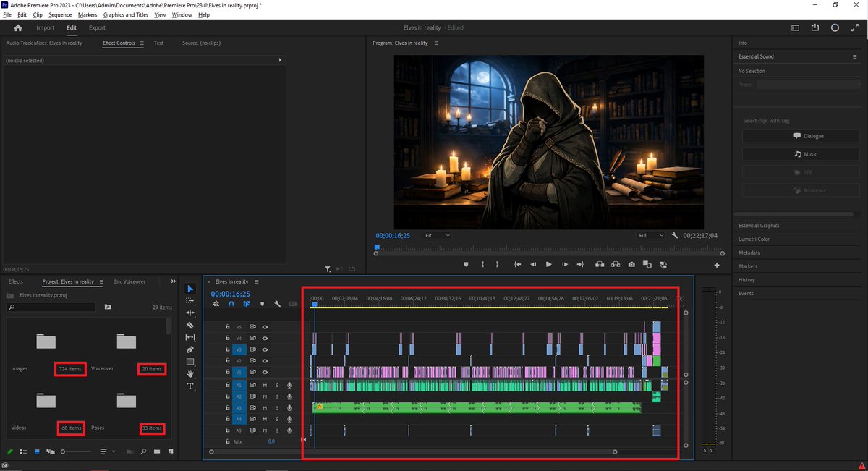
Task: Toggle Snap in timeline
Action: click(231, 304)
